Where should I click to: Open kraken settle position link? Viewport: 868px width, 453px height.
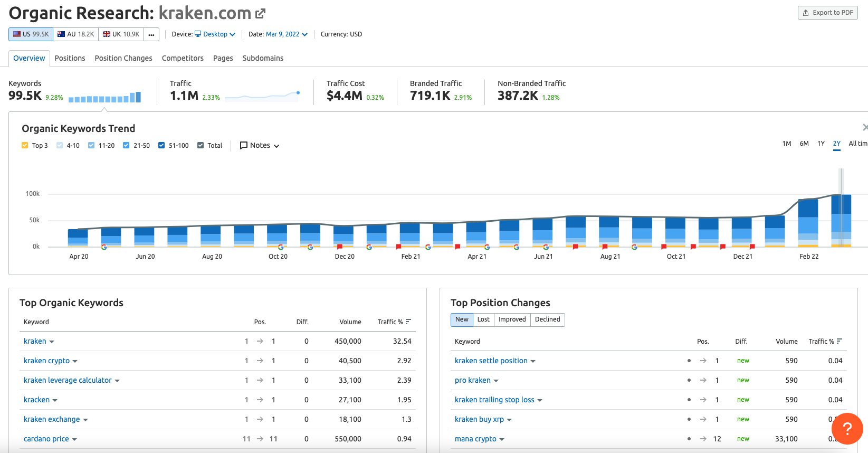[x=491, y=361]
